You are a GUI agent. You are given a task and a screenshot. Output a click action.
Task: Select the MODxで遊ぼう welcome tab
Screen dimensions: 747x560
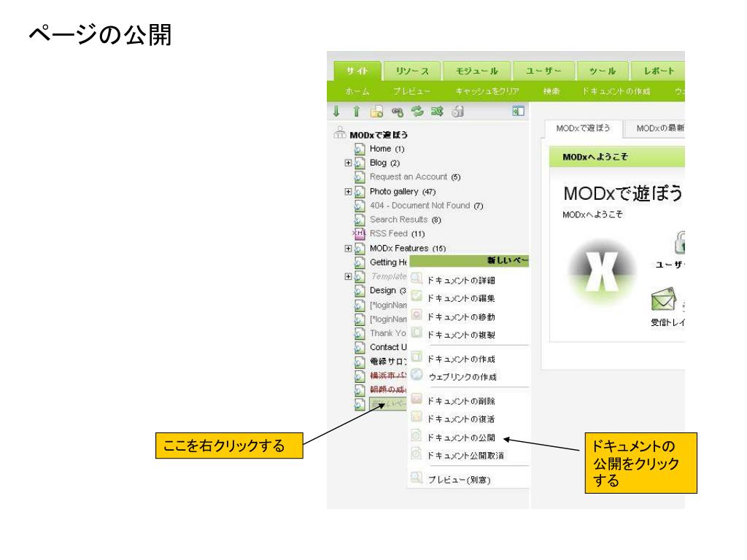click(x=583, y=128)
